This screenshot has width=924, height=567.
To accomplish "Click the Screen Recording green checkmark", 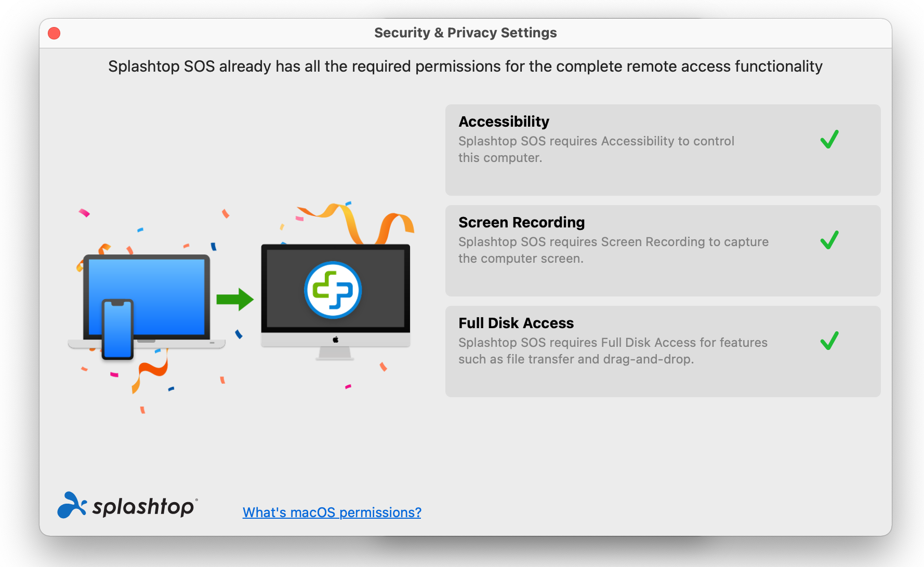I will (829, 240).
